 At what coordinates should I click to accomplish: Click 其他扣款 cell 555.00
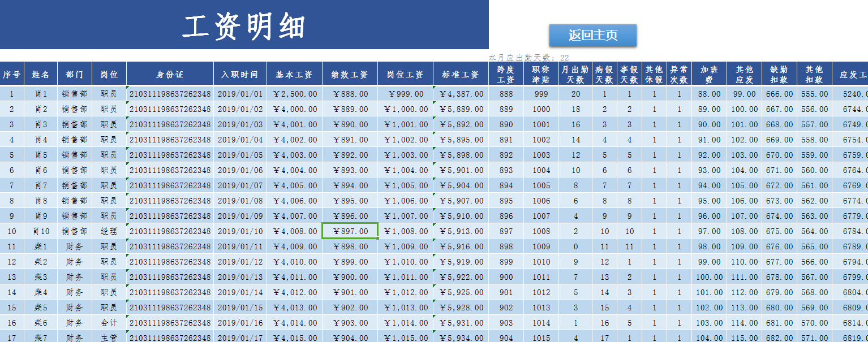[814, 94]
